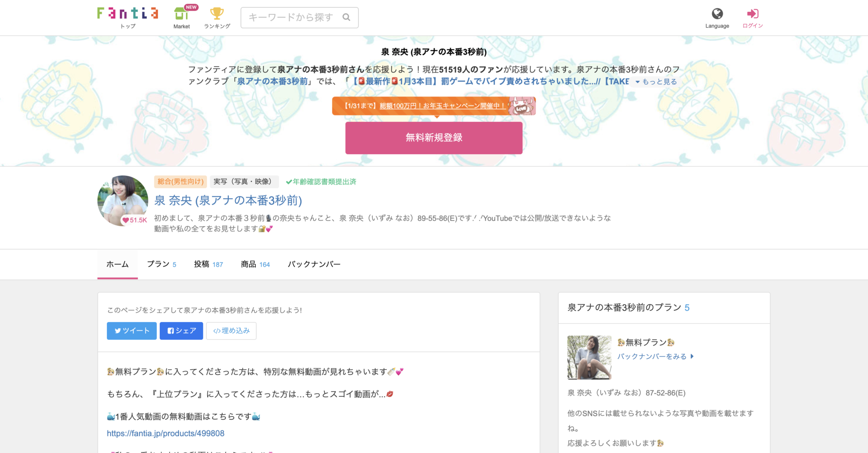The image size is (868, 453).
Task: Select the バックナンバー tab
Action: pos(314,264)
